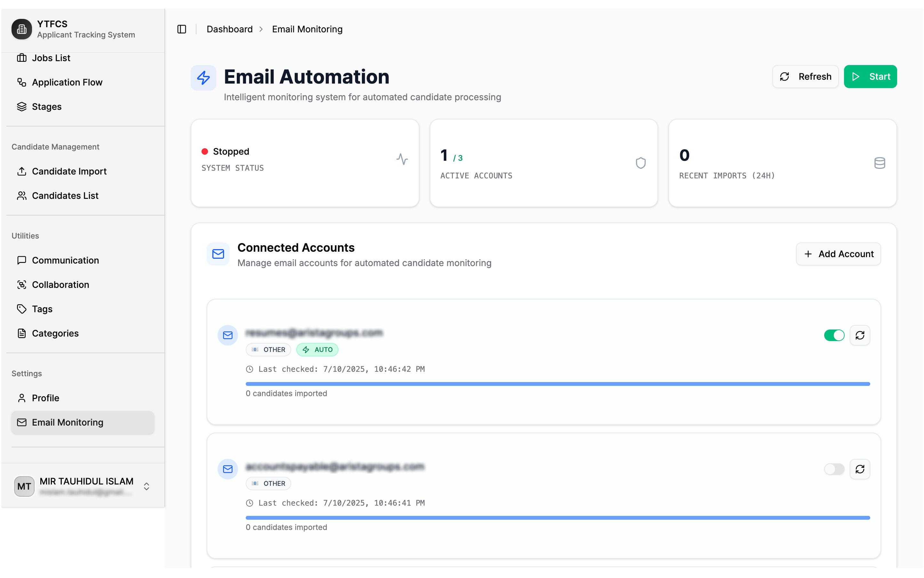Click 'Last checked: 7/10/2025, 10:46:41 PM'
The width and height of the screenshot is (924, 578).
(x=341, y=503)
